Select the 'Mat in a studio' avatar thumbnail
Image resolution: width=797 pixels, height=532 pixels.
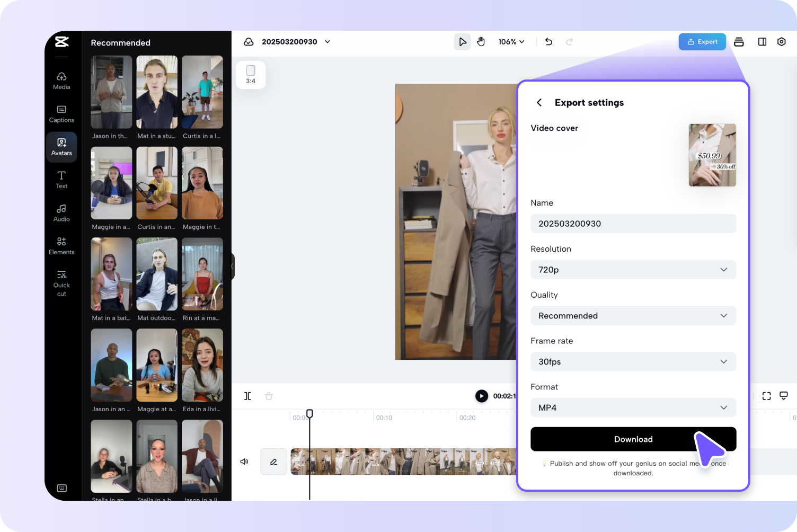point(157,92)
